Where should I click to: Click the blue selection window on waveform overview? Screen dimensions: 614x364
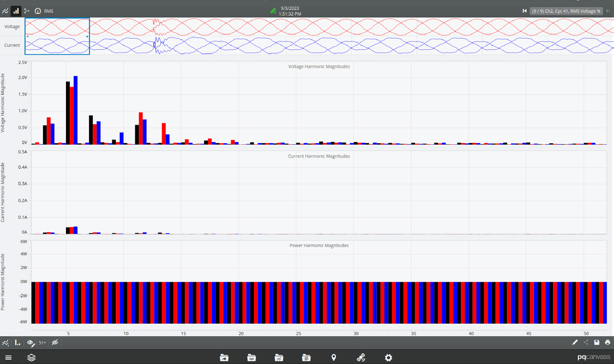pyautogui.click(x=57, y=36)
